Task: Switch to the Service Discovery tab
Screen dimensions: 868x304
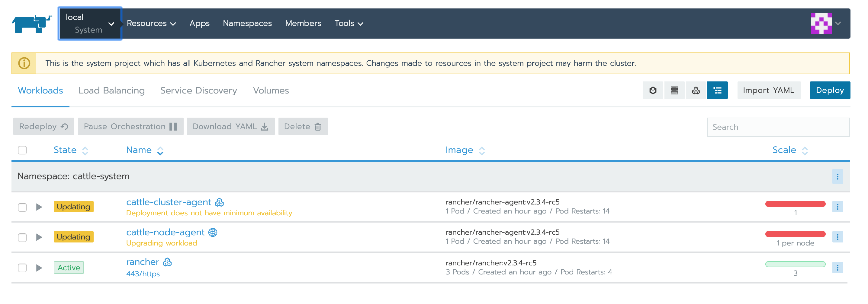Action: (199, 90)
